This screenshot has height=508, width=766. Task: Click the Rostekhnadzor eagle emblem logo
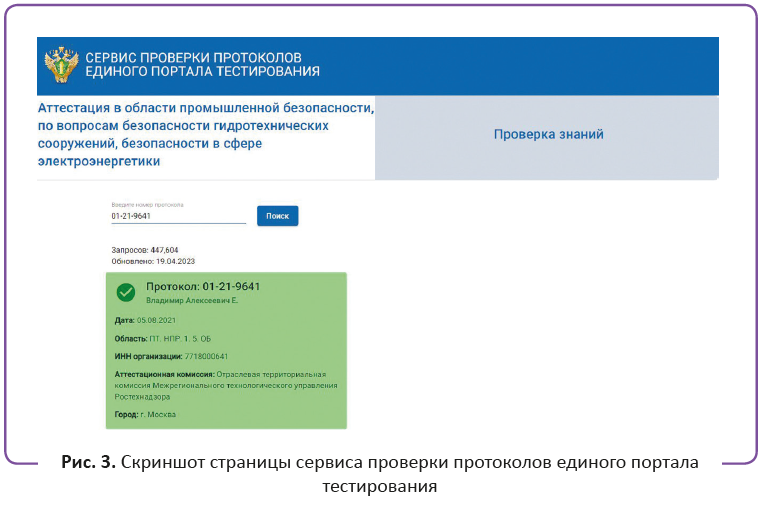pos(61,64)
